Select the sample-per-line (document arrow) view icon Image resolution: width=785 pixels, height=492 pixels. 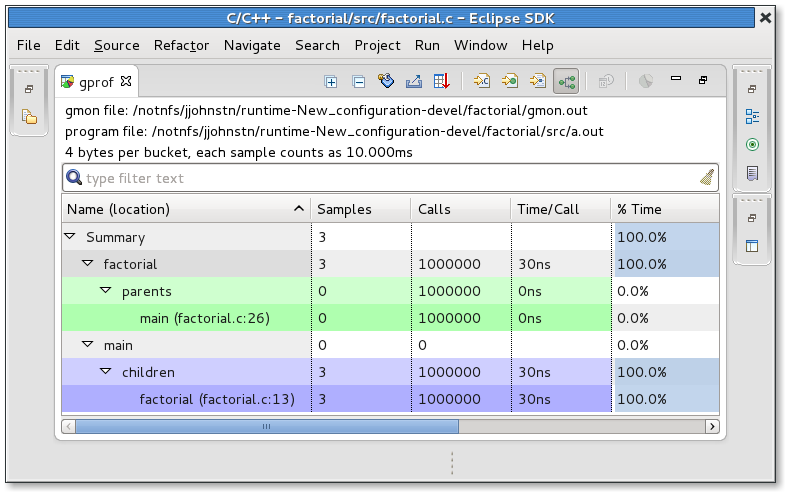coord(538,81)
